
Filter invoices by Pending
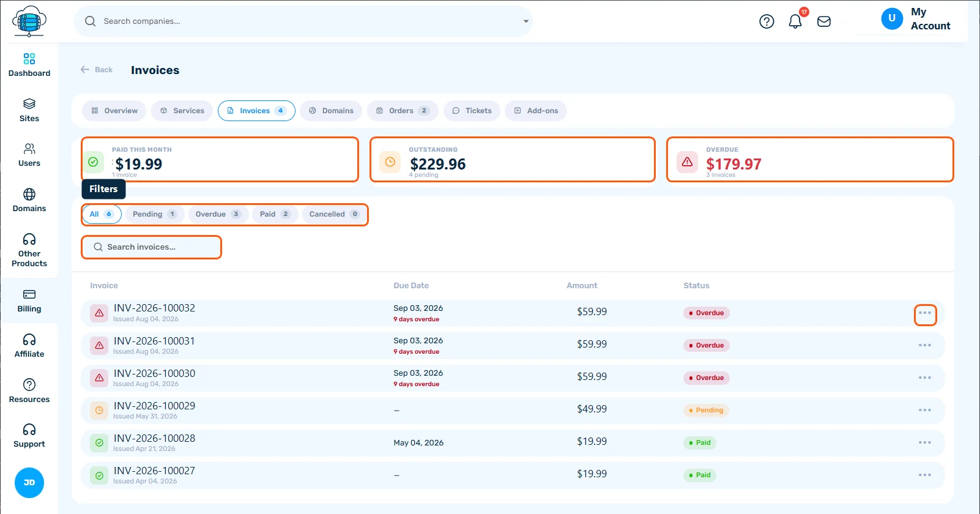coord(155,214)
